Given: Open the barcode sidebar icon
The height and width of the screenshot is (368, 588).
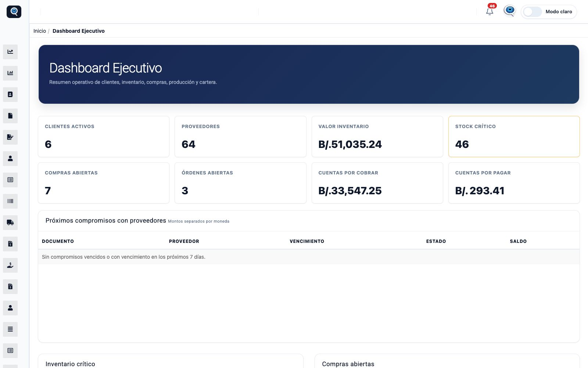Looking at the screenshot, I should pos(10,201).
